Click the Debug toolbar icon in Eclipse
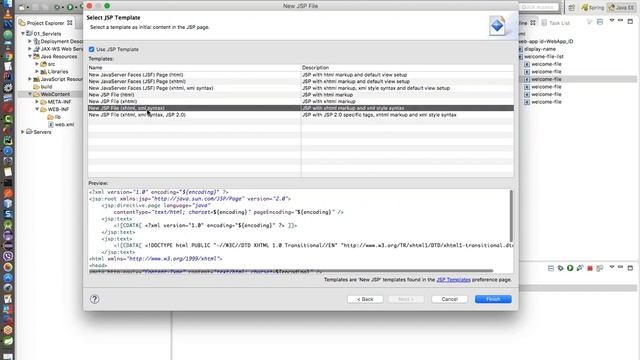Screen dimensions: 640x360 (x=57, y=7)
